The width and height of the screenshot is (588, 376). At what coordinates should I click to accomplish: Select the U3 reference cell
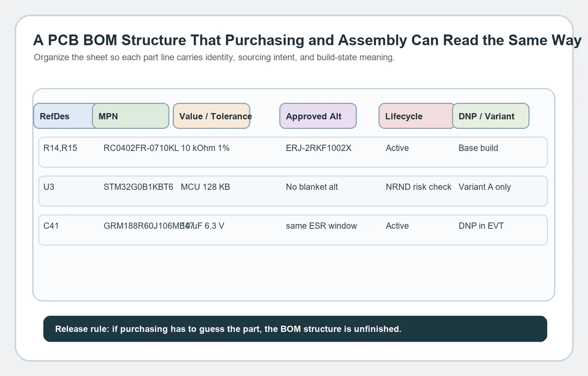pyautogui.click(x=49, y=187)
